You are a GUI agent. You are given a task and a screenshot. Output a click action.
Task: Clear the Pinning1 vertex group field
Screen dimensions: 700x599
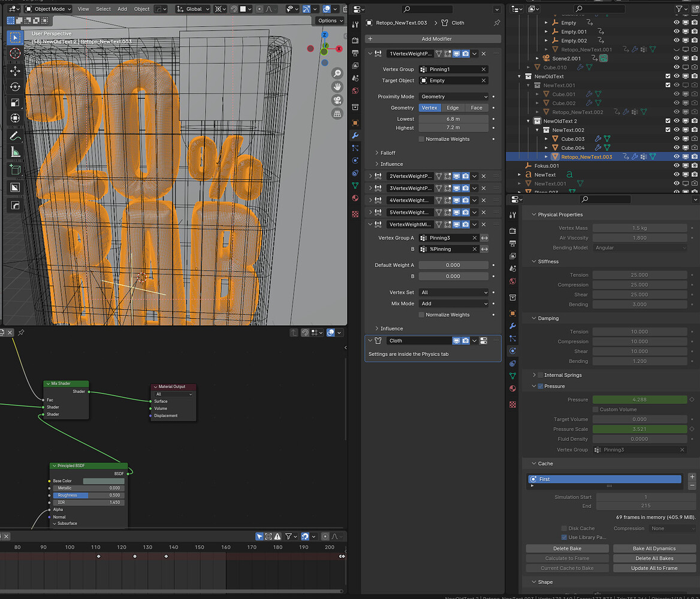click(484, 69)
